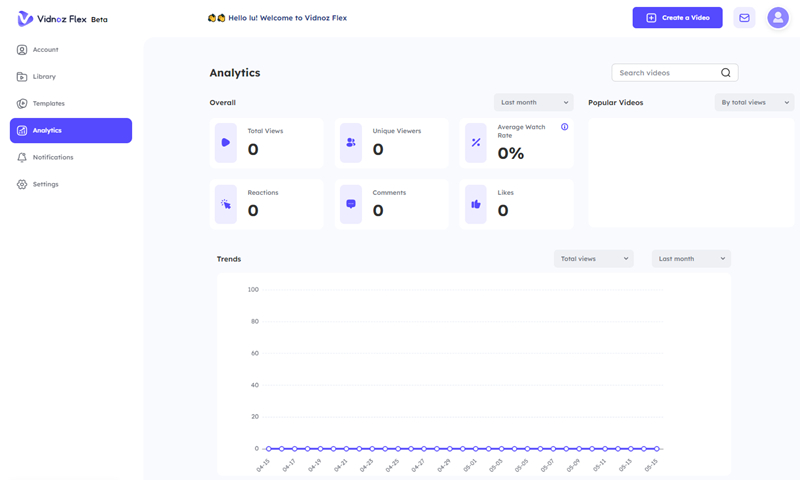Click the Vidnoz Flex Beta brand text
800x480 pixels.
[x=72, y=19]
